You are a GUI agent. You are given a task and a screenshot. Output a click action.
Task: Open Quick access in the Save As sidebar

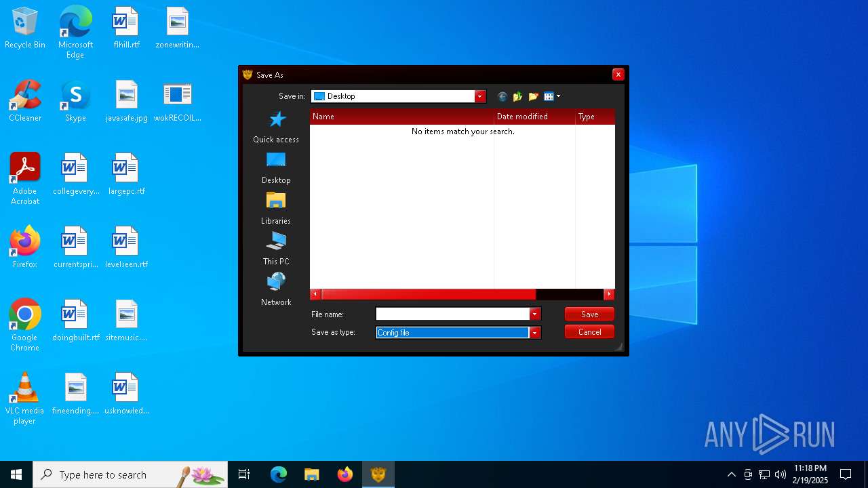pyautogui.click(x=276, y=127)
